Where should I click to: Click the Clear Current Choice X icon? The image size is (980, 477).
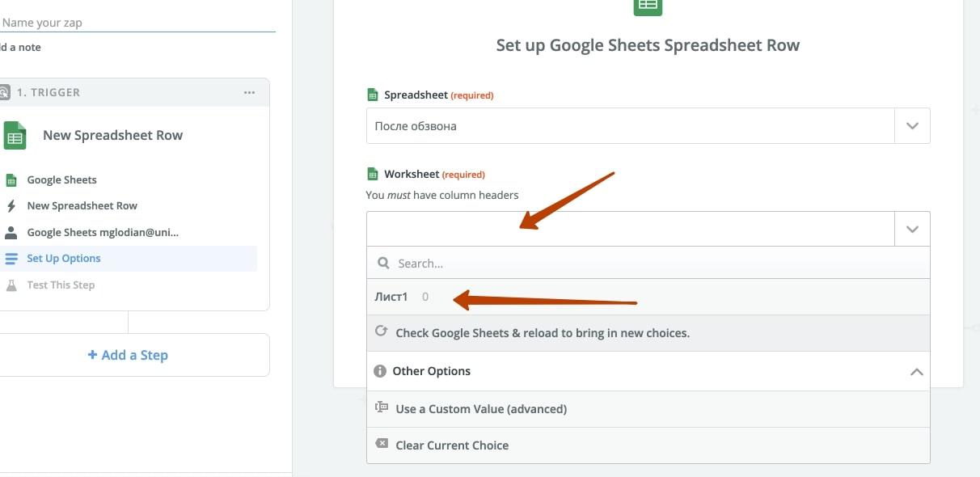tap(382, 444)
